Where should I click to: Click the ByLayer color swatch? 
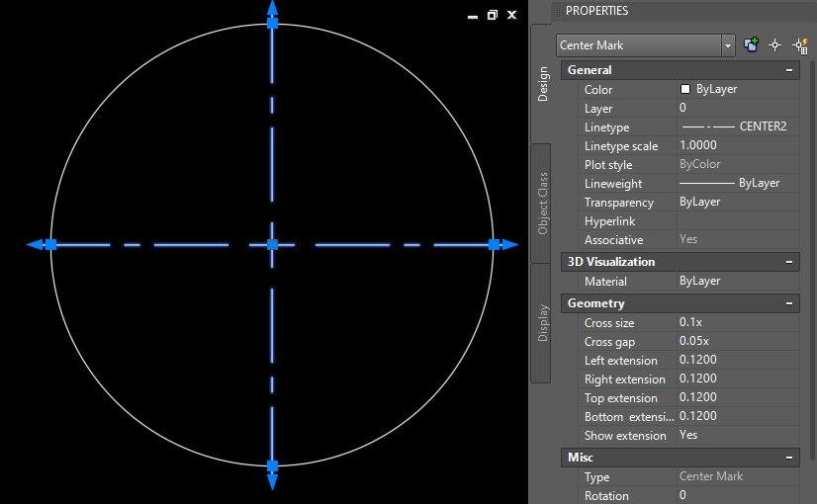point(685,89)
